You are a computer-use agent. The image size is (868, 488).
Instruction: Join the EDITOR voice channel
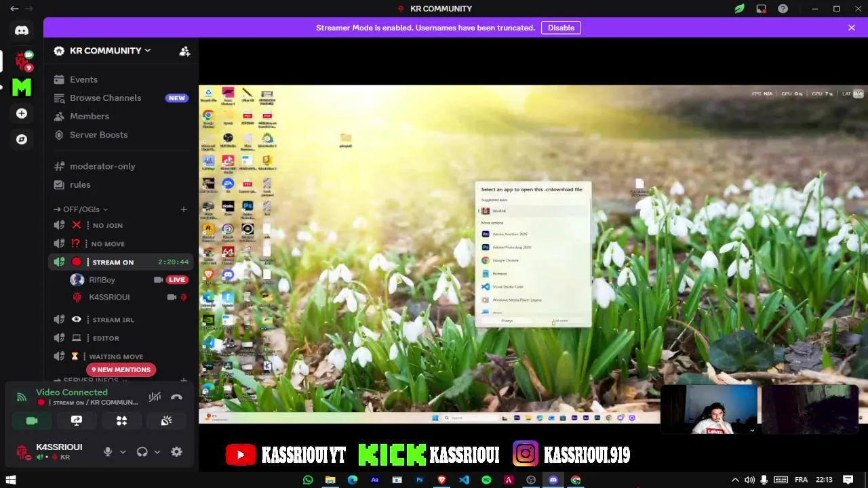point(121,338)
